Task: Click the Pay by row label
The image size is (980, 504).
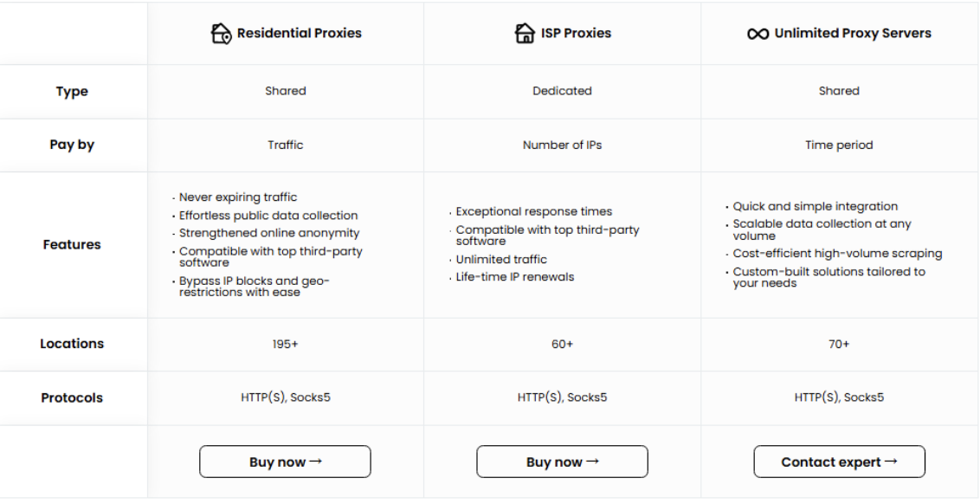Action: 72,145
